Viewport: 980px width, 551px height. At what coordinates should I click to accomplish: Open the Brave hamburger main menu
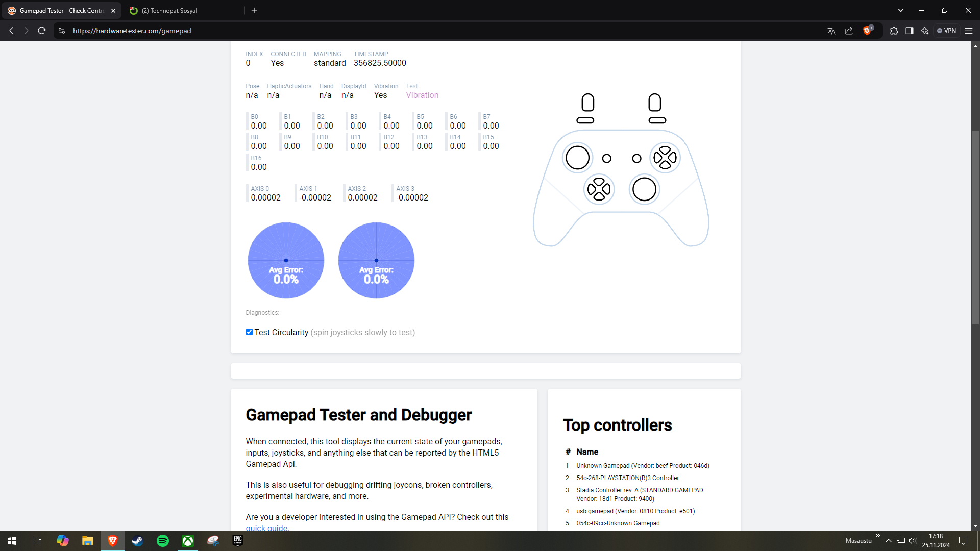click(x=968, y=31)
